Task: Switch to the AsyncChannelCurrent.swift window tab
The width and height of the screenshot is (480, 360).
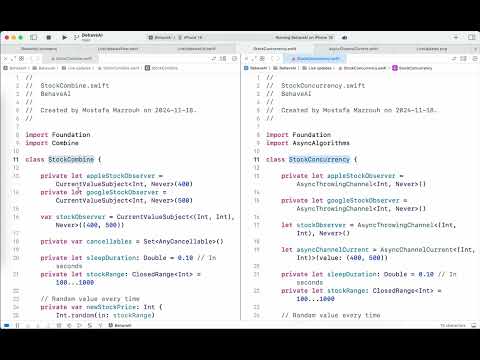Action: coord(353,49)
